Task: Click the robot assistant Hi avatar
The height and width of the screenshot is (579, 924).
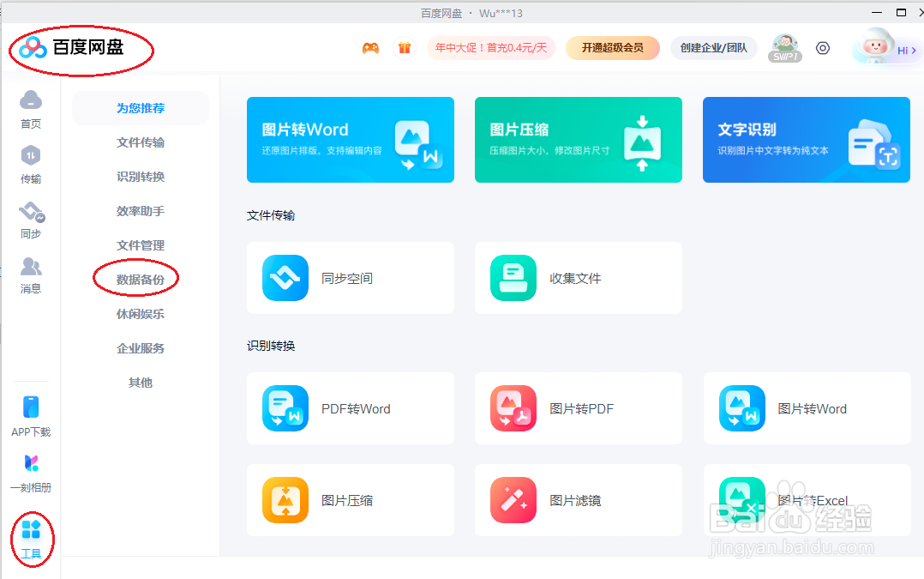Action: (875, 47)
